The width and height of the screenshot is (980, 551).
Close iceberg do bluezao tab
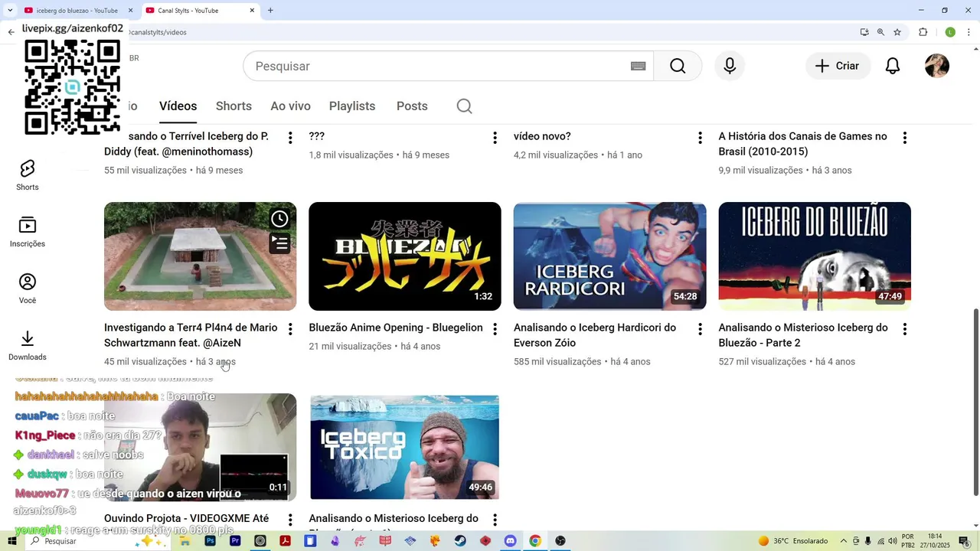(130, 11)
